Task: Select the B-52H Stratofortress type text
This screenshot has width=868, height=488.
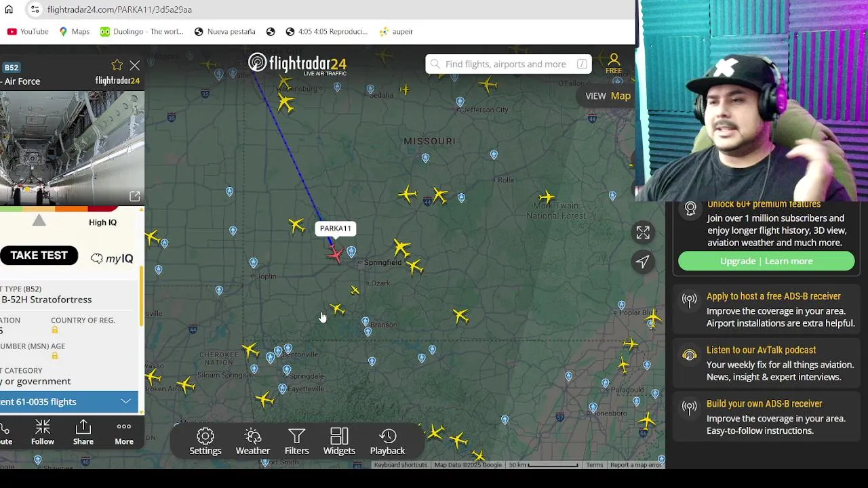Action: click(46, 300)
